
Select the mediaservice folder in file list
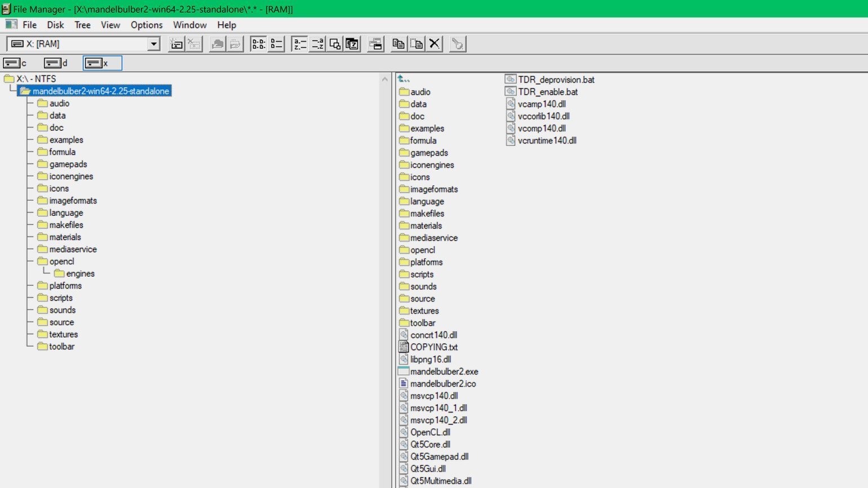[428, 238]
